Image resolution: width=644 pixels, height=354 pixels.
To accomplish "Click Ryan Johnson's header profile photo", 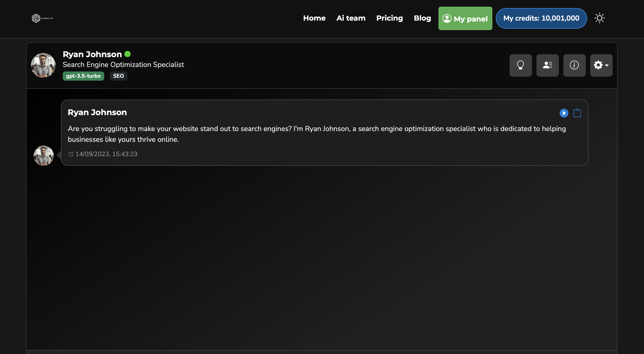I will (43, 65).
